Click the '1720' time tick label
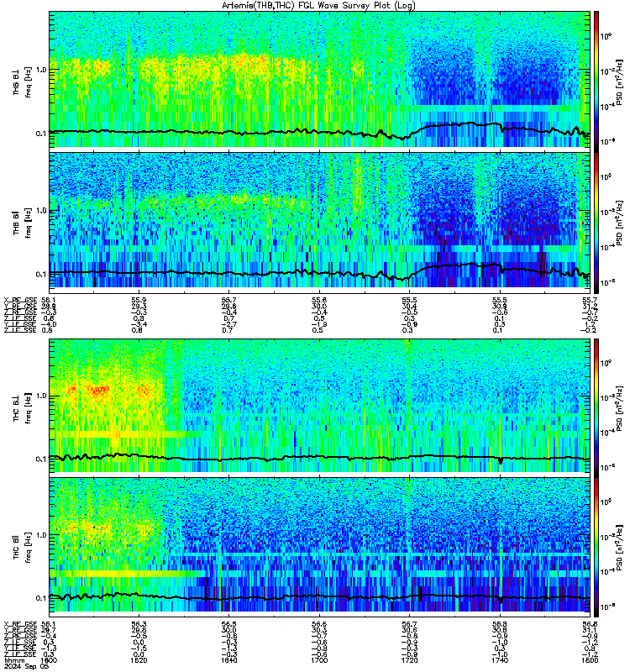Image resolution: width=630 pixels, height=672 pixels. tap(409, 660)
